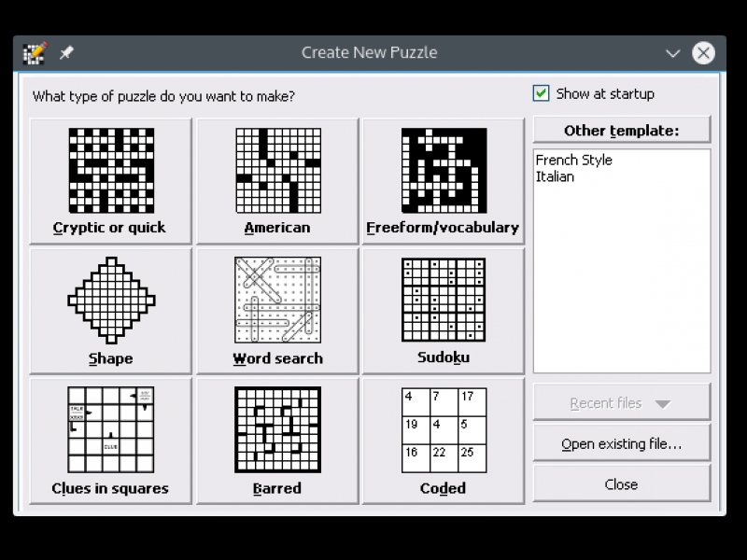The image size is (747, 560).
Task: Select the Italian template entry
Action: pos(555,176)
